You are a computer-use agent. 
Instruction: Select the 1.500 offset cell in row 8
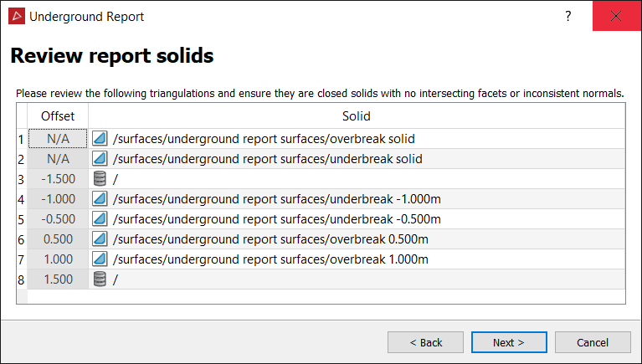pyautogui.click(x=58, y=279)
